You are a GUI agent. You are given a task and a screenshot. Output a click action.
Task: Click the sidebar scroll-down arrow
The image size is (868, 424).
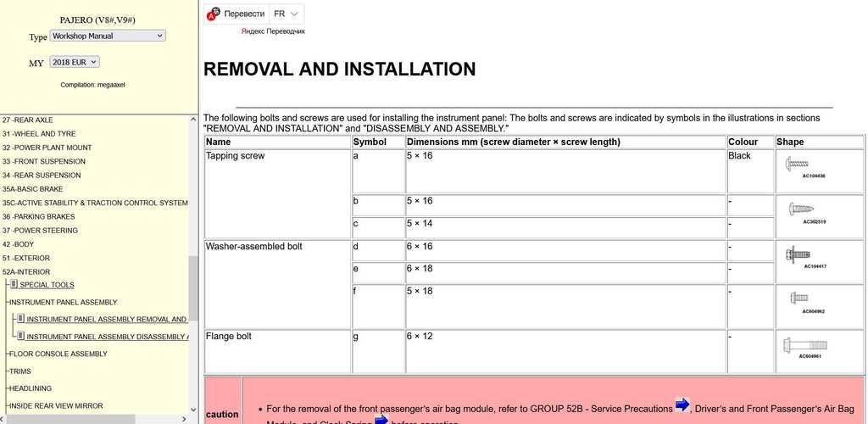coord(193,410)
